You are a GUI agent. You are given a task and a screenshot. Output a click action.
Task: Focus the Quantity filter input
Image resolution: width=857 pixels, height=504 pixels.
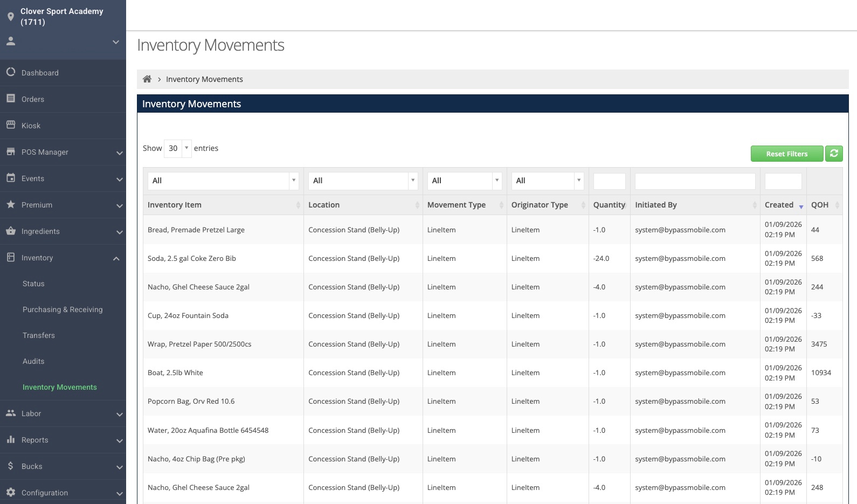(610, 181)
